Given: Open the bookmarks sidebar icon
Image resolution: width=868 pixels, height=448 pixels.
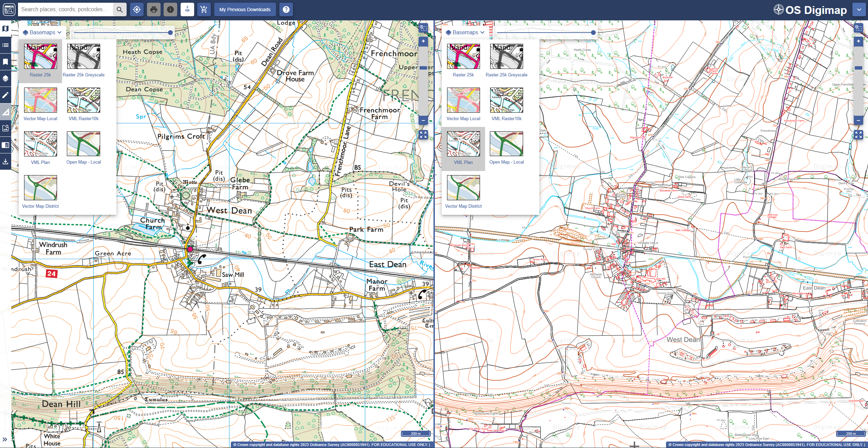Looking at the screenshot, I should (5, 62).
